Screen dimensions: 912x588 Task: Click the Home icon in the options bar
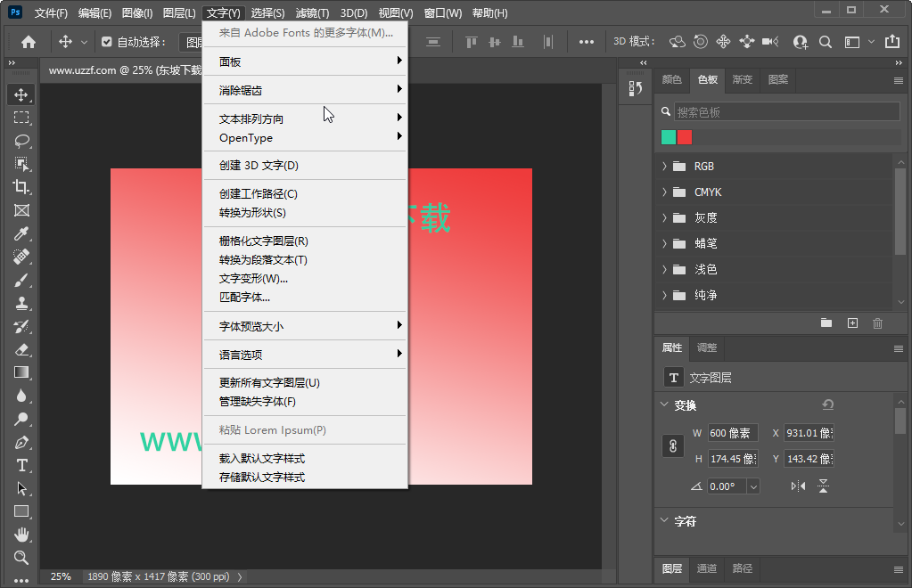click(29, 41)
